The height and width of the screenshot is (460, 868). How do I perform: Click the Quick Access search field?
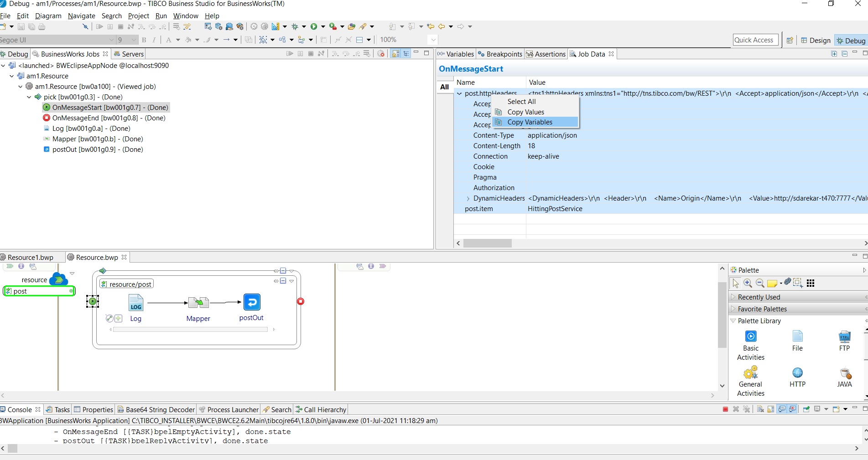(754, 40)
